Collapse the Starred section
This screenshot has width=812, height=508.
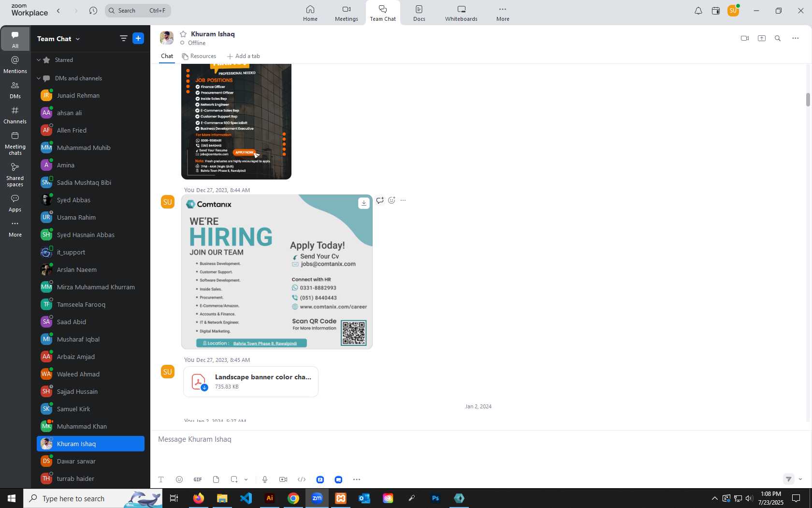pyautogui.click(x=39, y=60)
